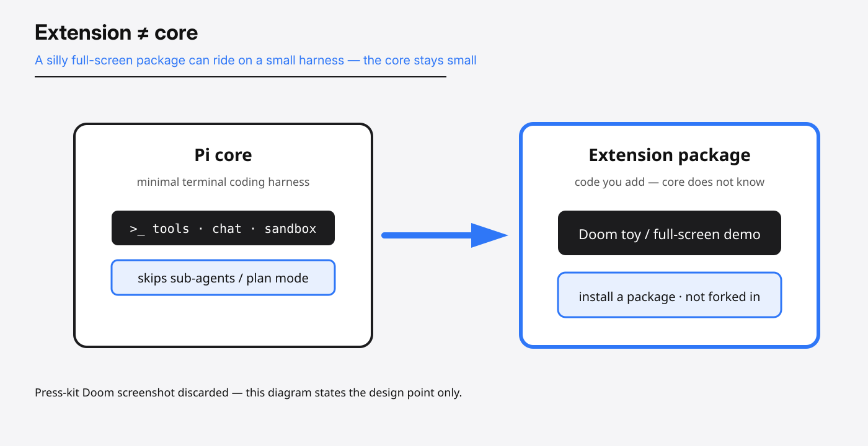Select the 'Pi core' heading
868x446 pixels.
pos(223,154)
